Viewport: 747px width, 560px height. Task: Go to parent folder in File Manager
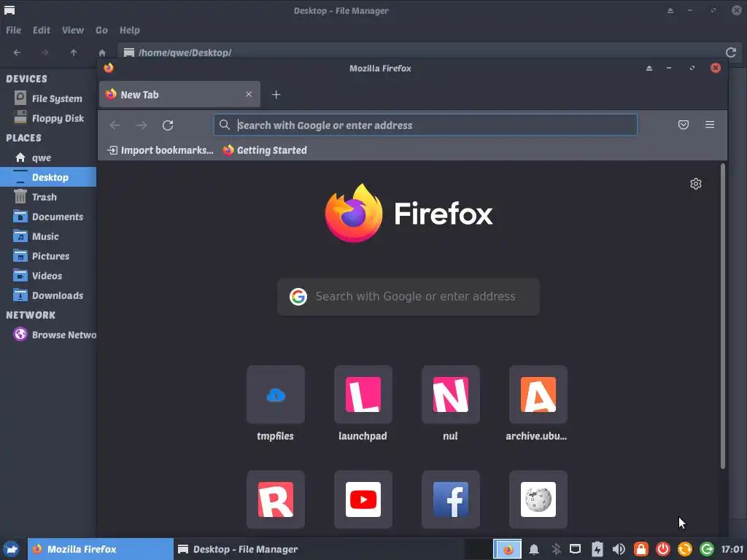coord(74,52)
